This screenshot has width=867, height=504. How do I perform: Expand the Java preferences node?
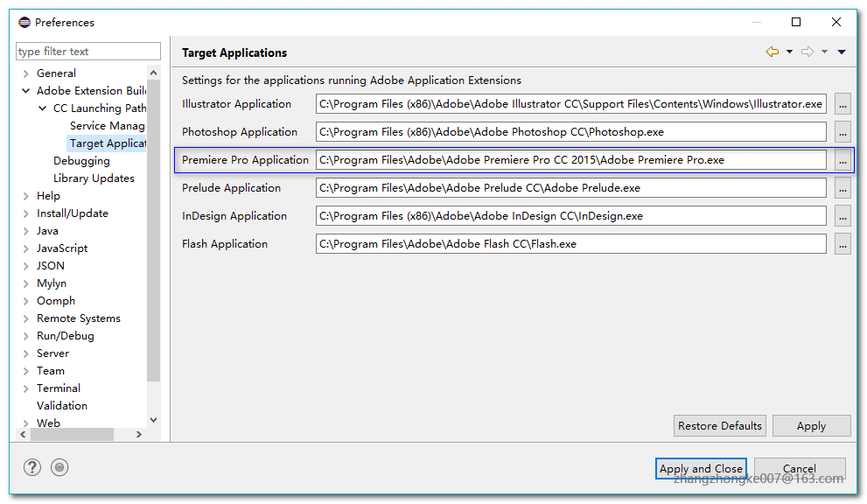26,231
